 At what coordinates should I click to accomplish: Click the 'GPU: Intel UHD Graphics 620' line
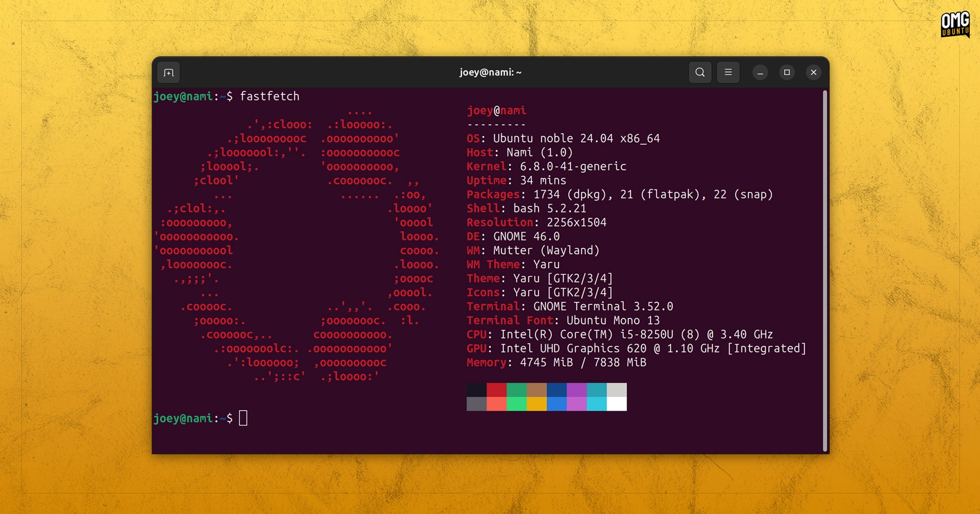(x=636, y=348)
